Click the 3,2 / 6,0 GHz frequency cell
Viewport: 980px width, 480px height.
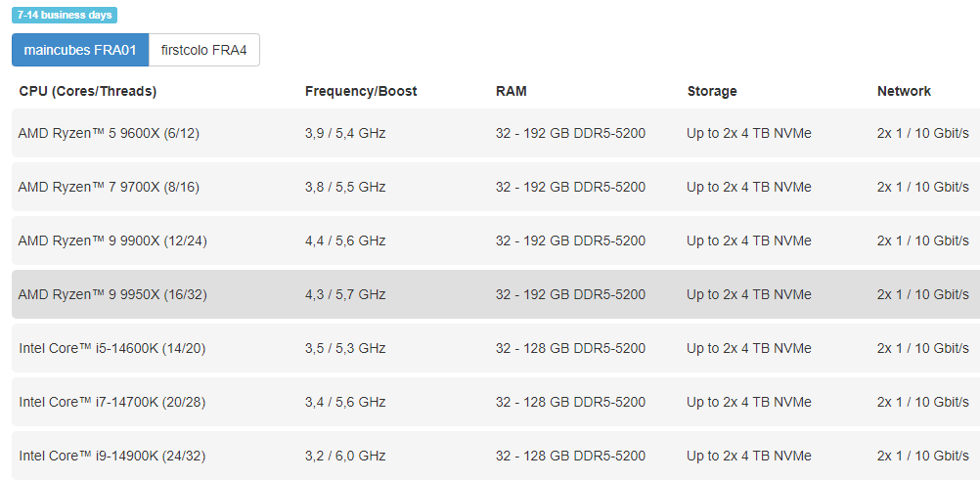tap(345, 456)
